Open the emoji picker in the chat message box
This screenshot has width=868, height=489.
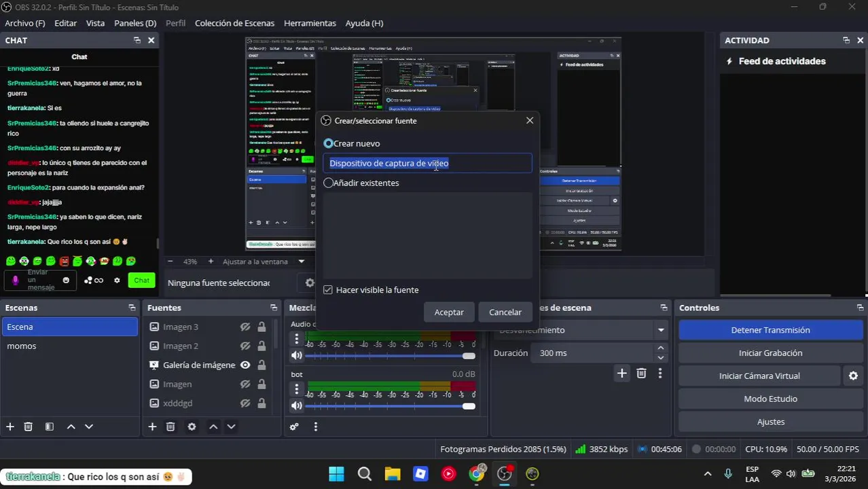click(x=66, y=280)
